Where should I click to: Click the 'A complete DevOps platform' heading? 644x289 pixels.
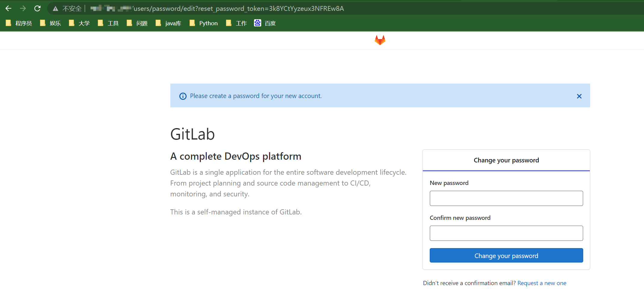click(236, 156)
